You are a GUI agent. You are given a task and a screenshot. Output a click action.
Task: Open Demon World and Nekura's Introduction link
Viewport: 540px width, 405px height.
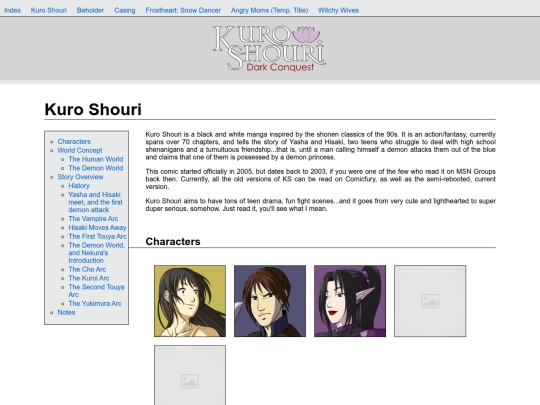click(x=97, y=253)
